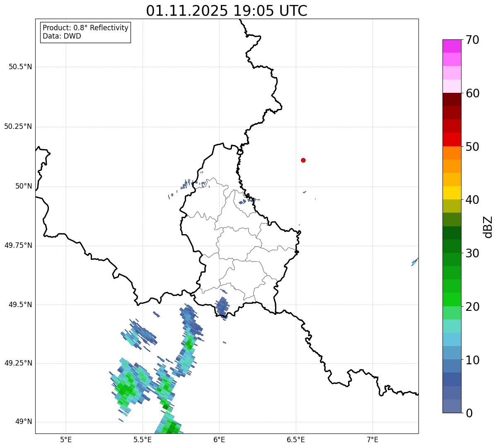498x448 pixels.
Task: Click the 5.5°E longitude label
Action: (143, 439)
